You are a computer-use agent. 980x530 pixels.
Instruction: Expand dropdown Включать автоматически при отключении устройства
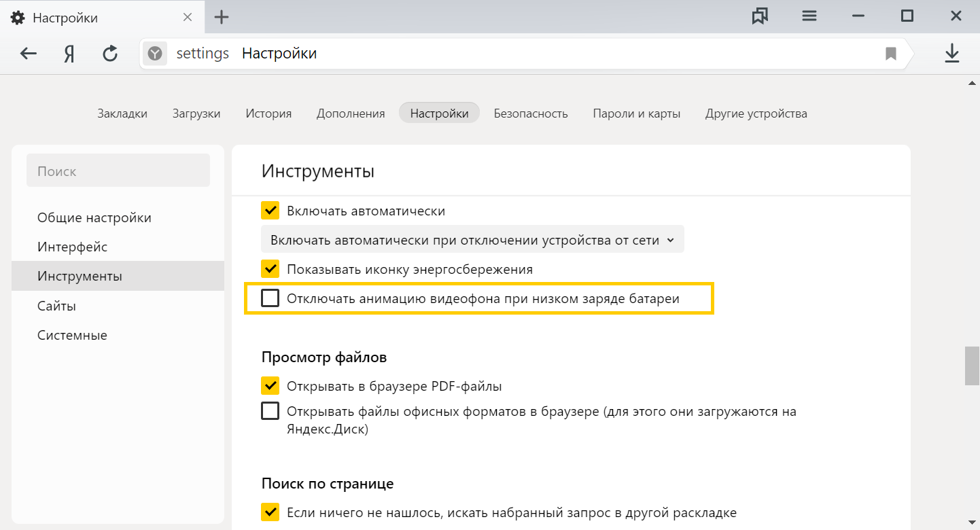(472, 240)
